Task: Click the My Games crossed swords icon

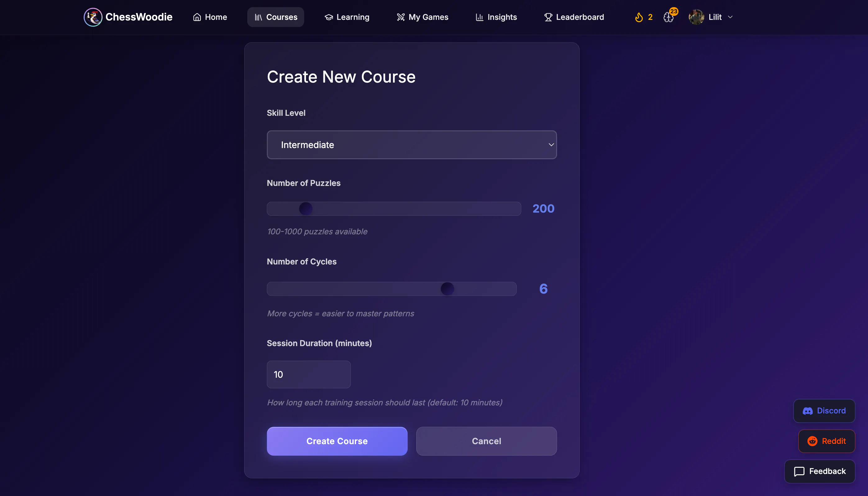Action: (x=400, y=17)
